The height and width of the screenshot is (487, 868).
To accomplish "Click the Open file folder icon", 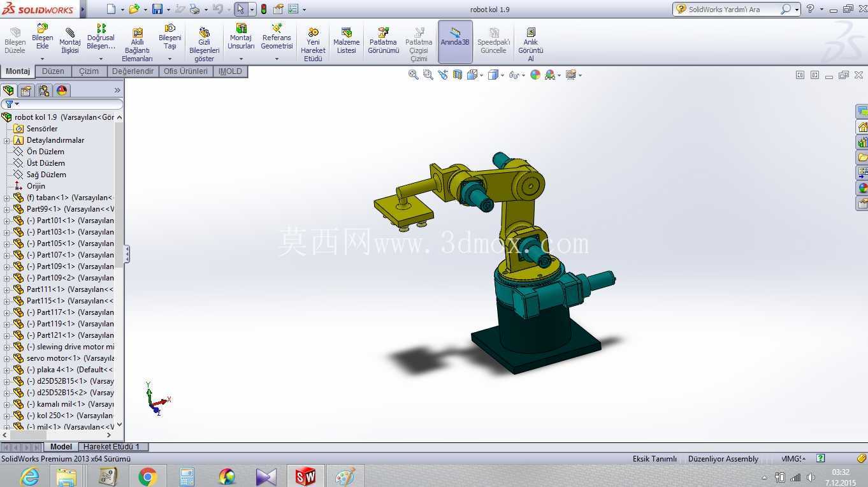I will 134,9.
